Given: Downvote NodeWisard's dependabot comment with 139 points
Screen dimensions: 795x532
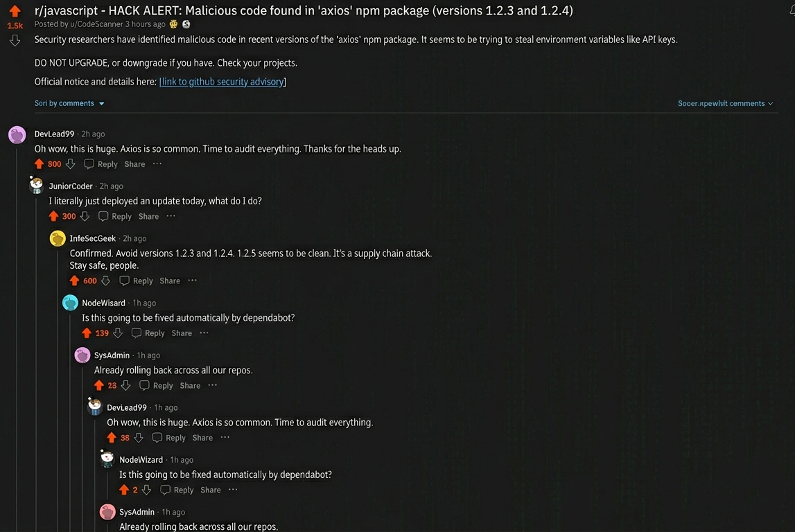Looking at the screenshot, I should coord(118,333).
